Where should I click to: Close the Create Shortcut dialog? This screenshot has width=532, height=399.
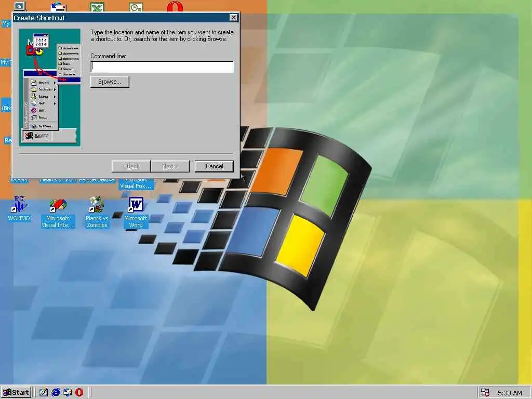(233, 18)
